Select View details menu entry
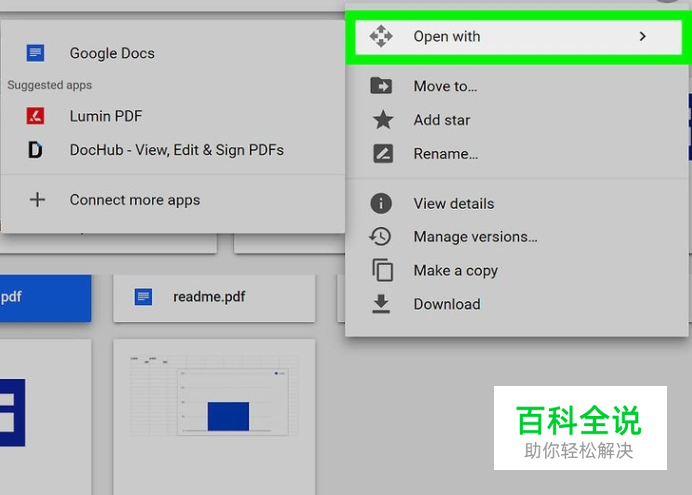This screenshot has height=495, width=692. pyautogui.click(x=517, y=204)
